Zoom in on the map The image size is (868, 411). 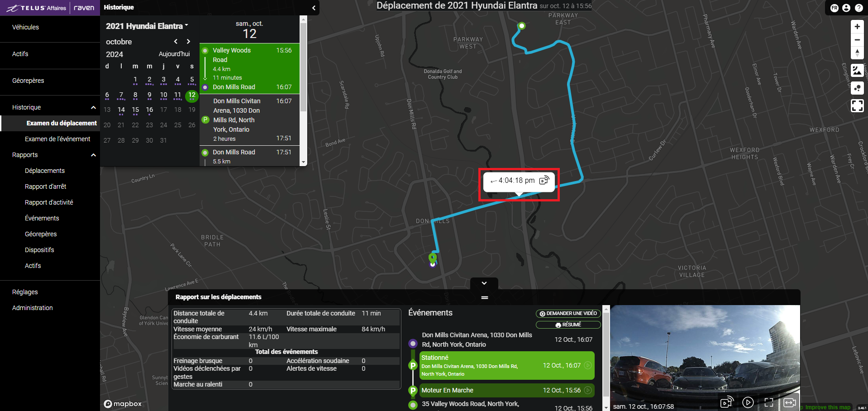pyautogui.click(x=857, y=27)
